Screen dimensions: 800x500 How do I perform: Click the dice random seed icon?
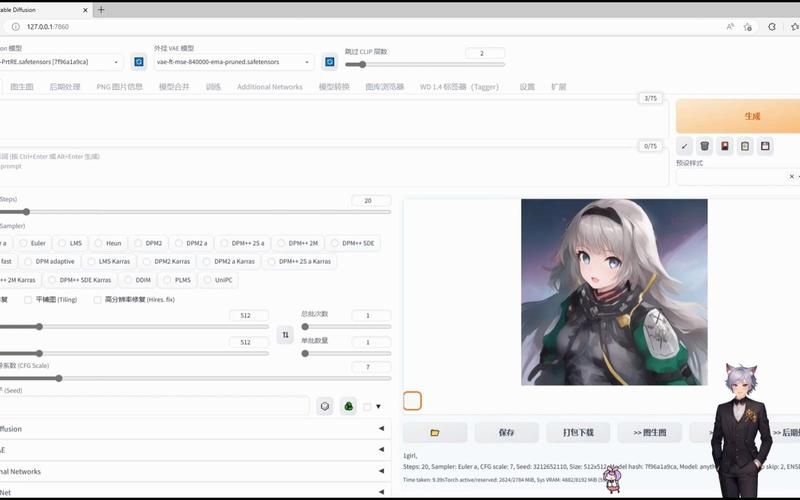324,406
